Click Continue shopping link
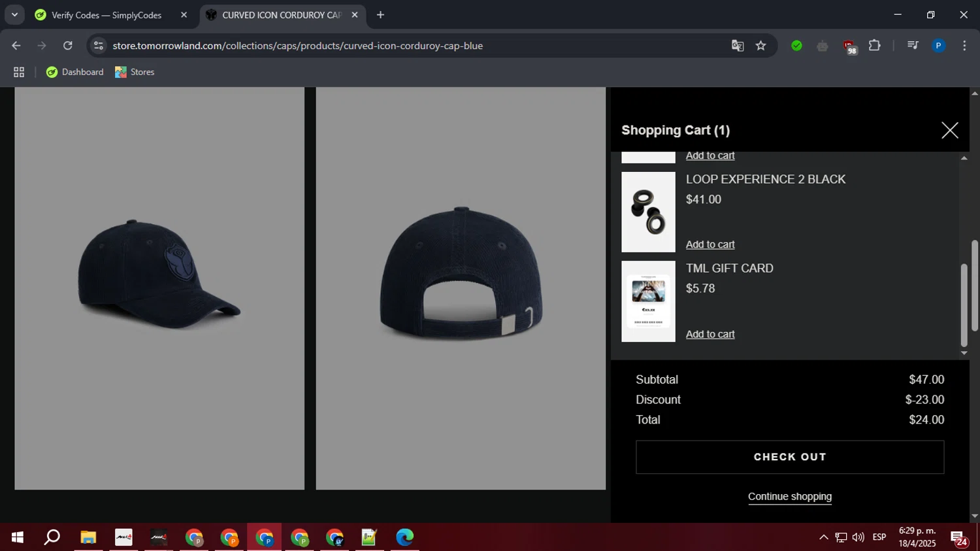The width and height of the screenshot is (980, 551). click(x=790, y=497)
